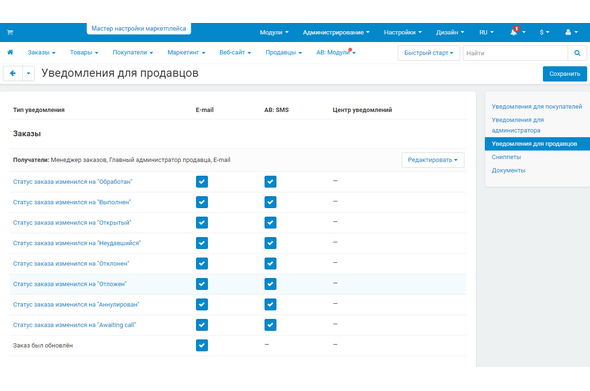Go to Уведомления для администратора
Screen dimensions: 590x391
point(518,125)
